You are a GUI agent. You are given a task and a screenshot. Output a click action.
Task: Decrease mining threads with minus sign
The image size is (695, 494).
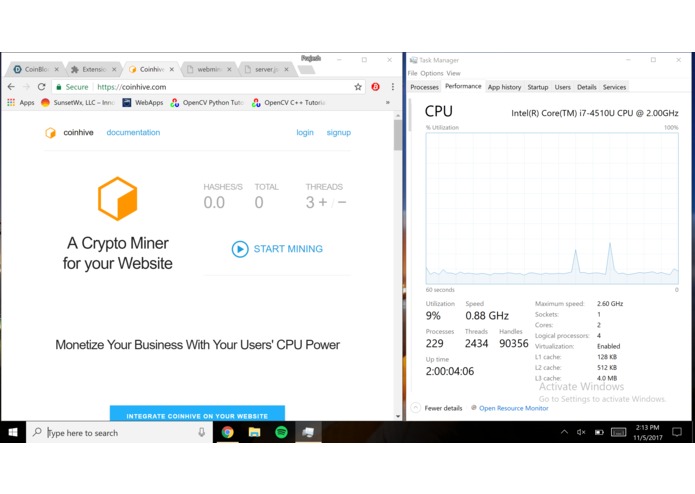[x=342, y=202]
